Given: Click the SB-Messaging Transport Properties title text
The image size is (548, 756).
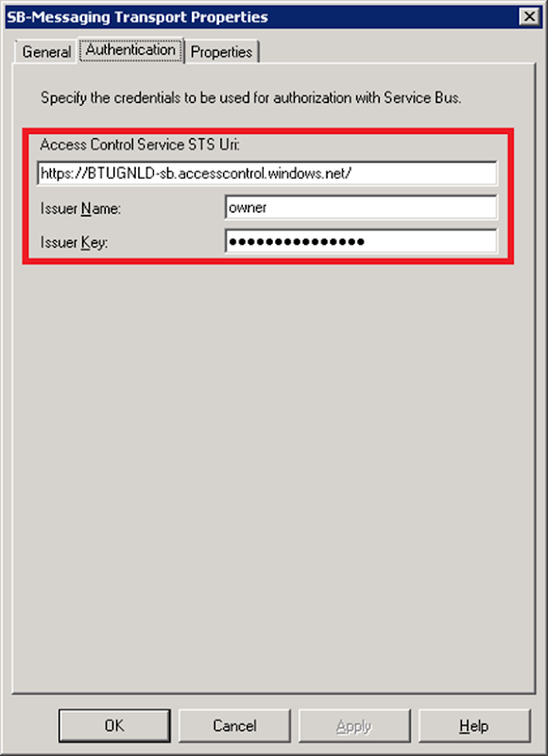Looking at the screenshot, I should [137, 17].
